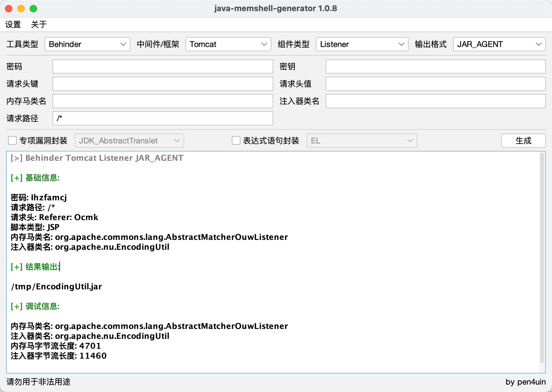Screen dimensions: 552x392
Task: Open the 工具类型 Behinder dropdown
Action: (x=87, y=44)
